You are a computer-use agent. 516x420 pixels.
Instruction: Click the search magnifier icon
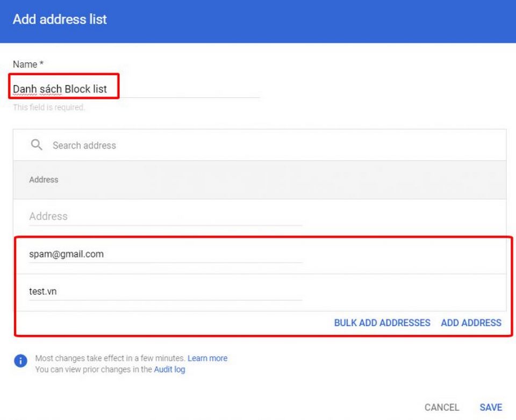(37, 145)
